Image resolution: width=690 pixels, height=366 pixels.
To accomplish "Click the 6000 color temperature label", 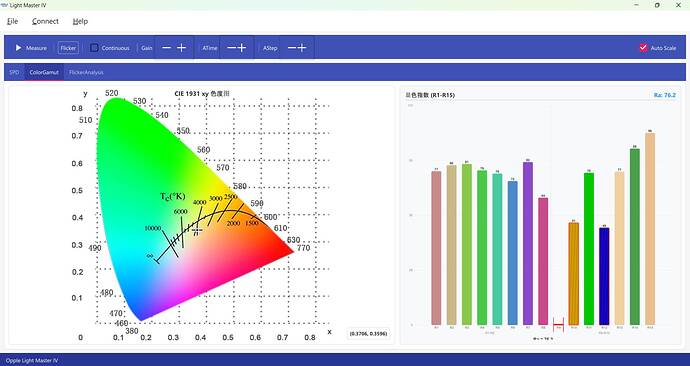I will (x=180, y=212).
